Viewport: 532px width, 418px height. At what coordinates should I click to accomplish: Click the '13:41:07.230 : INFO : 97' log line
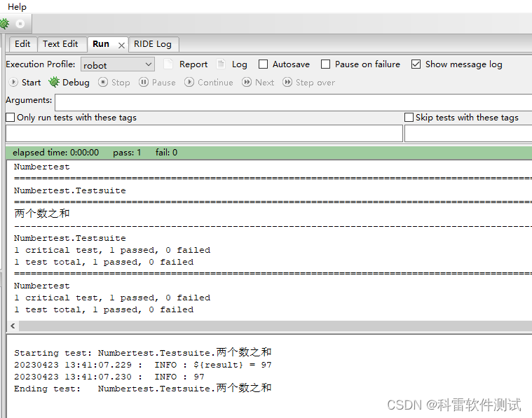109,377
